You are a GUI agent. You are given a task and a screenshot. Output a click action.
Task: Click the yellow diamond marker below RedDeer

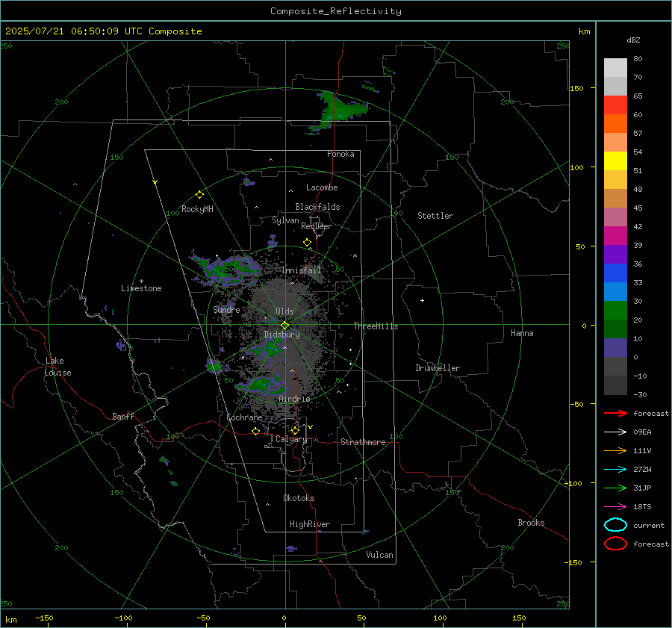pyautogui.click(x=307, y=243)
